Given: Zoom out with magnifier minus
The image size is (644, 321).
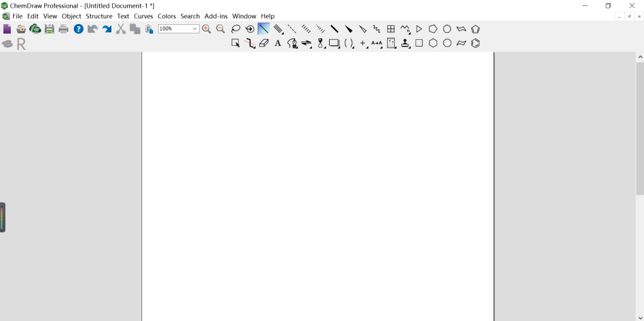Looking at the screenshot, I should [221, 29].
